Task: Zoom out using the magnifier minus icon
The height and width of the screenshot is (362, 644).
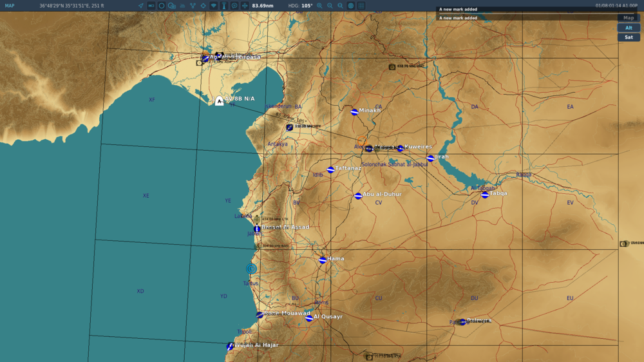Action: tap(330, 6)
